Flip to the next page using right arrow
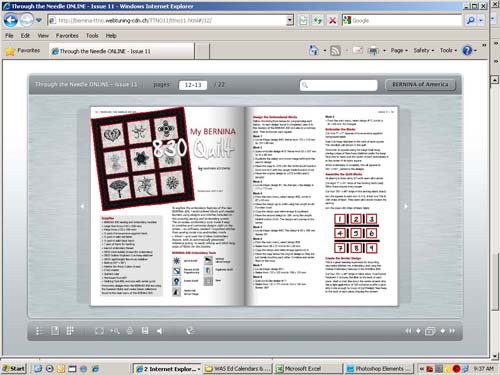The image size is (500, 375). click(406, 206)
